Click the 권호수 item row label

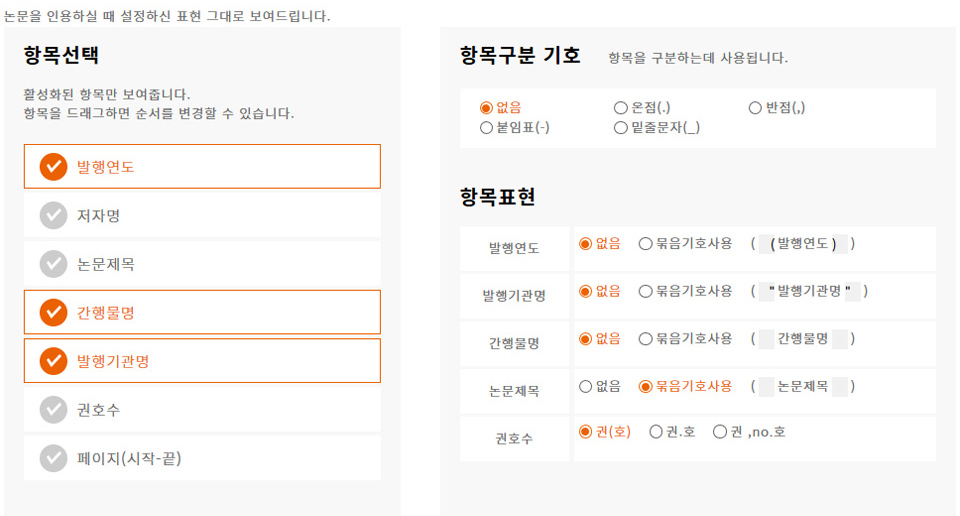(98, 410)
